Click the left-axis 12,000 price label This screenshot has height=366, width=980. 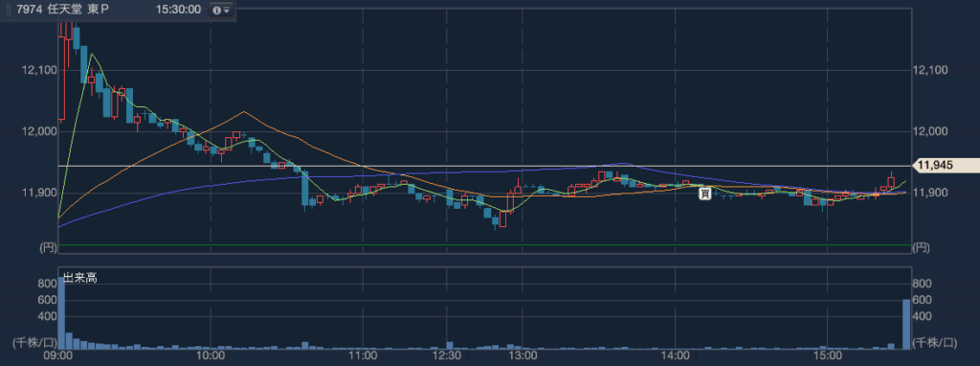(x=38, y=131)
